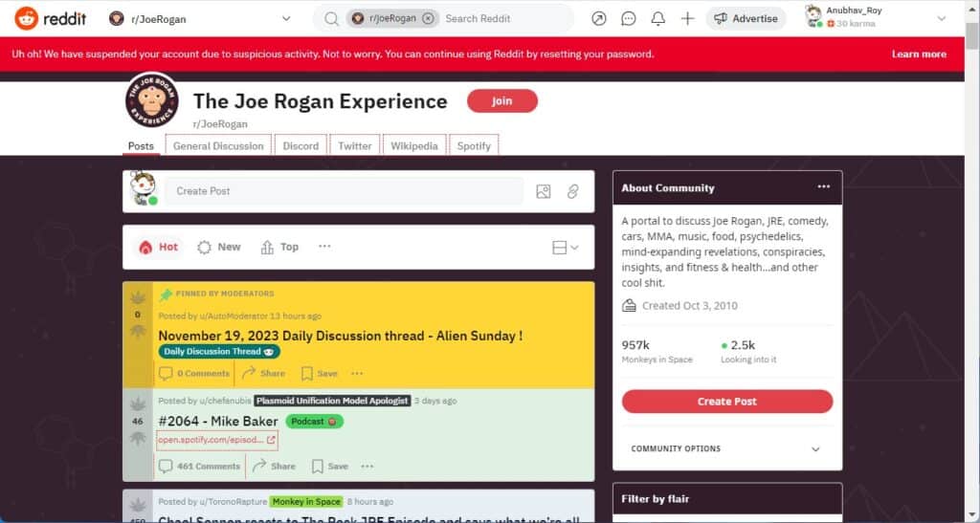Downvote the pinned Daily Discussion thread
This screenshot has height=523, width=980.
click(137, 331)
